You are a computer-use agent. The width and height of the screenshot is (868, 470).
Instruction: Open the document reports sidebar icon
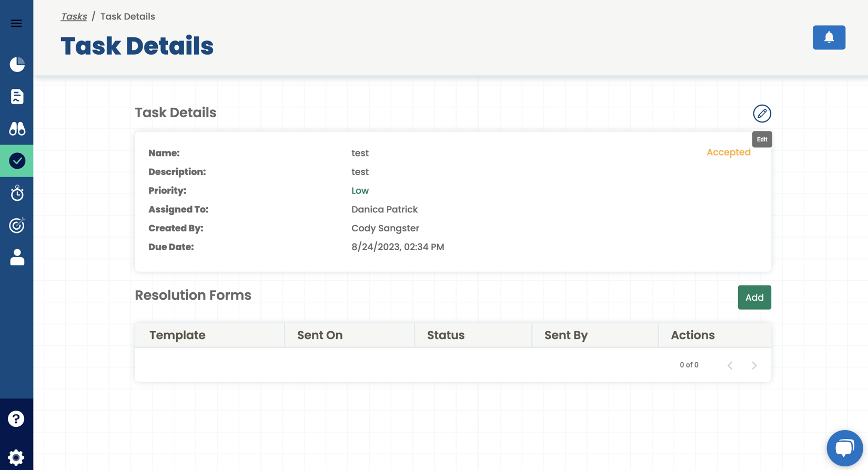[x=17, y=97]
